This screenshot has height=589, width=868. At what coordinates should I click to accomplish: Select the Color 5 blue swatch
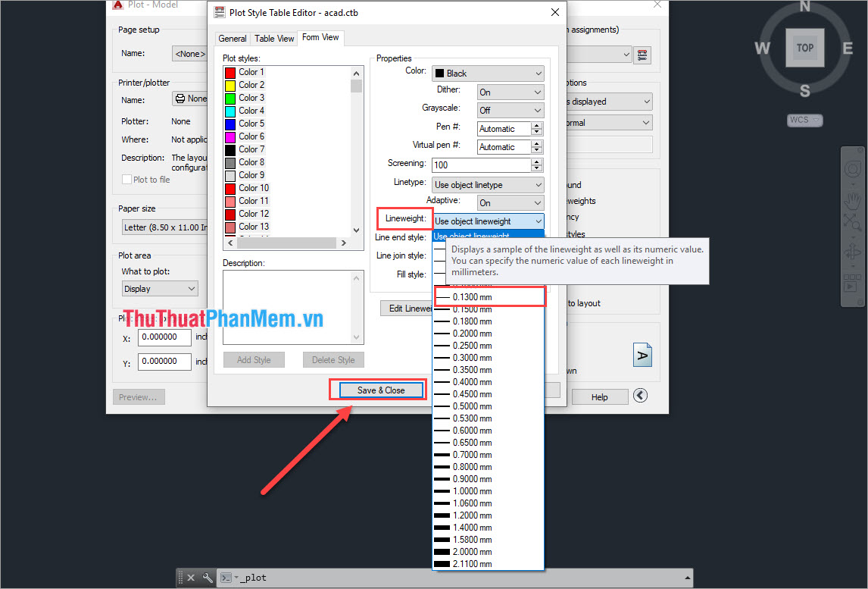pyautogui.click(x=231, y=123)
